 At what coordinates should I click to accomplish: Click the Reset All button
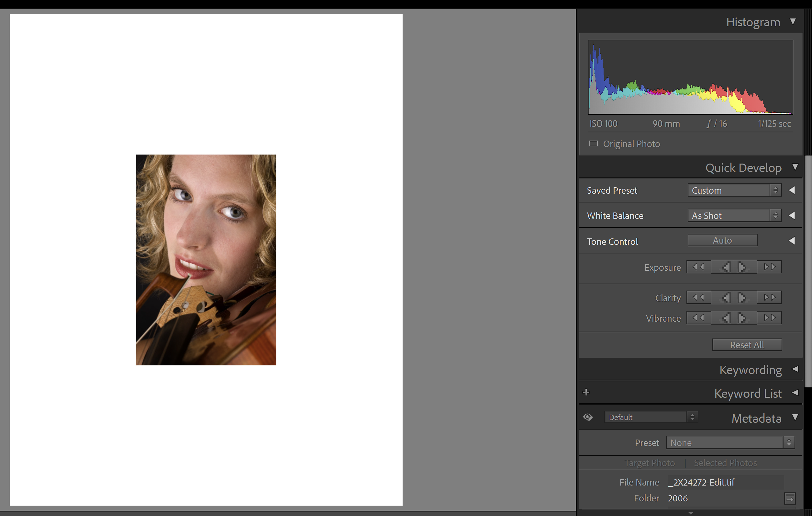click(x=747, y=345)
